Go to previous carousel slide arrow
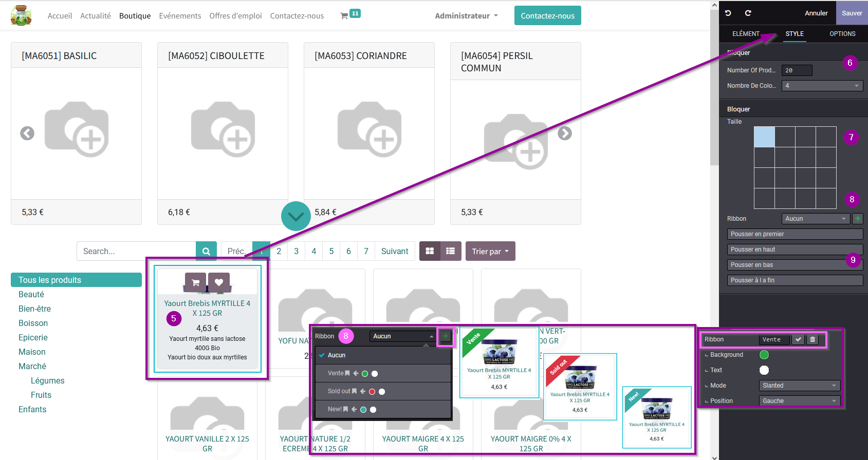 pyautogui.click(x=27, y=133)
